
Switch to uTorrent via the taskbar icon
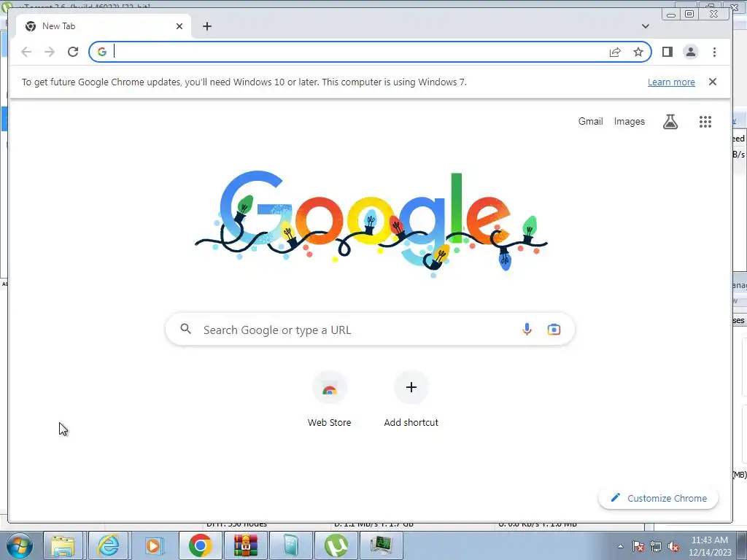[336, 545]
